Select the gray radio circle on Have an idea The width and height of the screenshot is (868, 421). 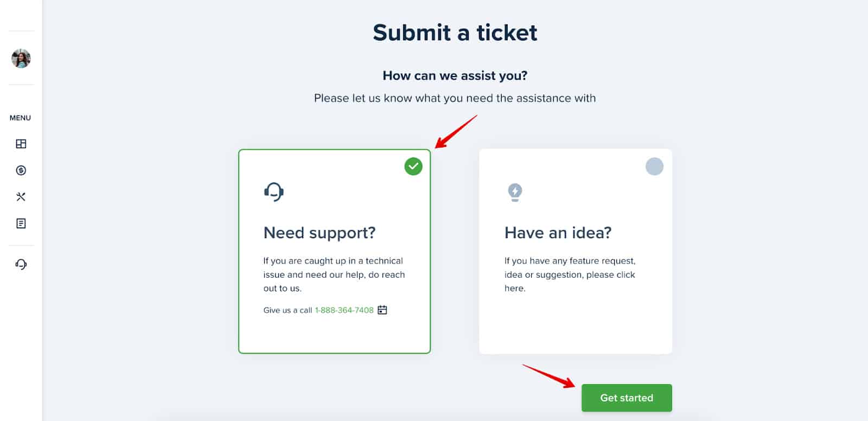654,166
